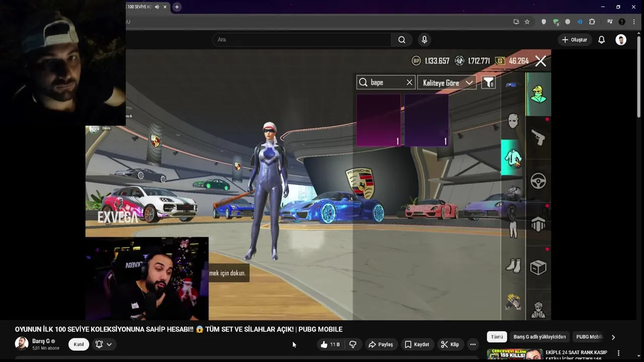Select the pants category icon
This screenshot has width=644, height=362.
(x=513, y=229)
